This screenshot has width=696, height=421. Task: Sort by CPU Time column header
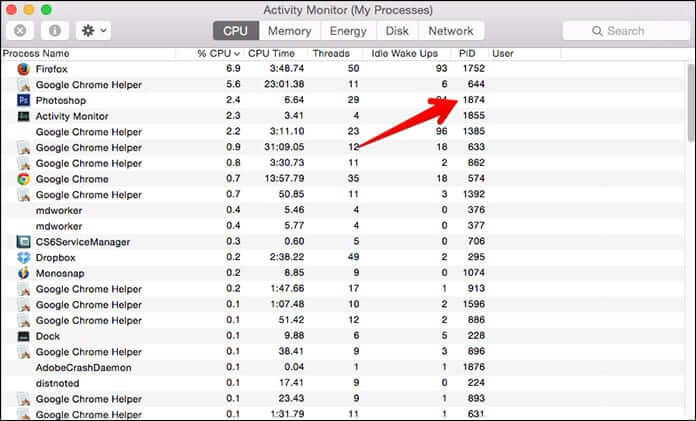pos(271,53)
